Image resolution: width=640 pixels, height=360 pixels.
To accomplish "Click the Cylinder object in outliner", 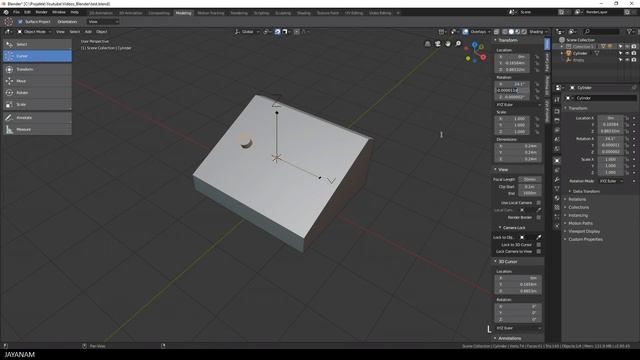I will point(580,53).
